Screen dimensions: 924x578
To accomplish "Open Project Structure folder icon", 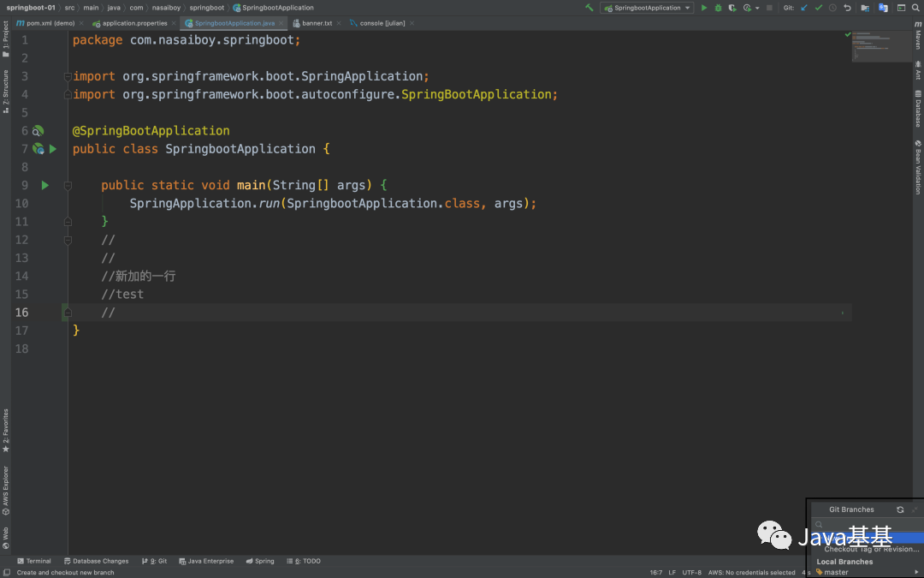I will (865, 8).
